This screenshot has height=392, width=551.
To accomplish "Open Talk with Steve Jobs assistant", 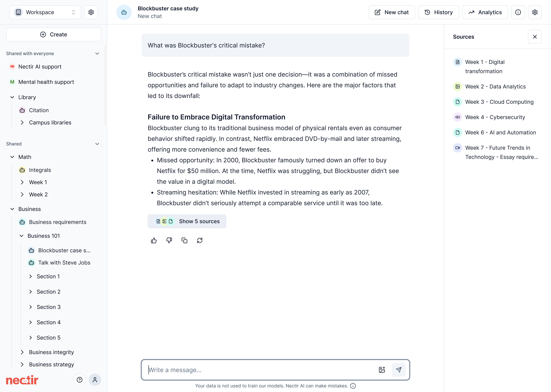I will [x=64, y=263].
